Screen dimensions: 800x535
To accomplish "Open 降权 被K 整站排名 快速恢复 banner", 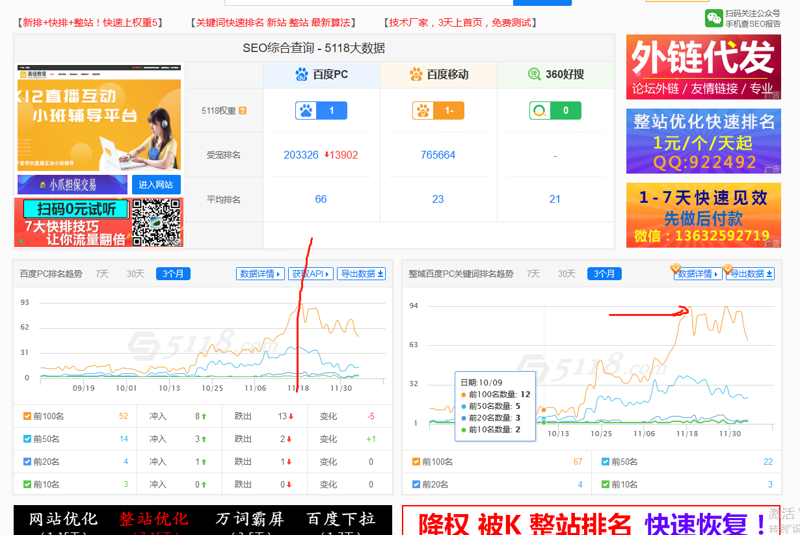I will pos(592,521).
